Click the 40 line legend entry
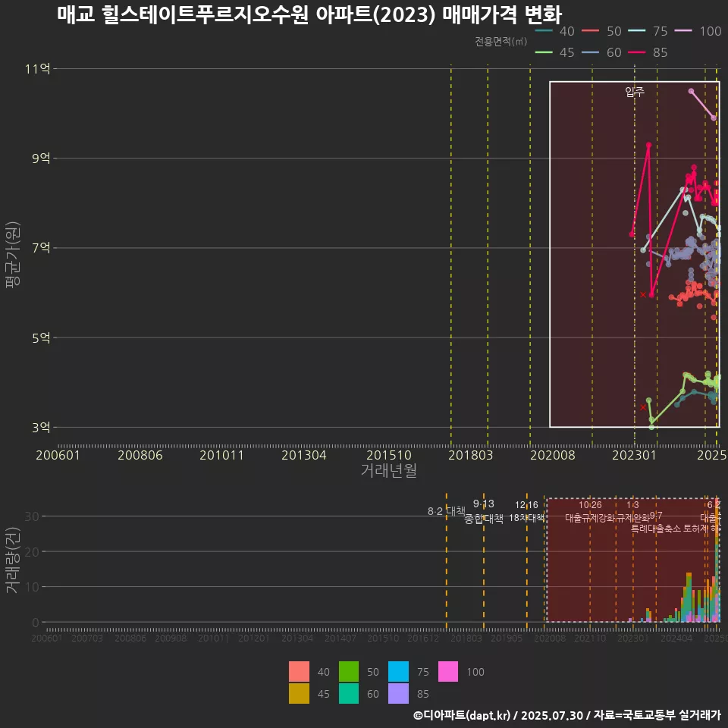Viewport: 728px width, 728px height. [554, 31]
